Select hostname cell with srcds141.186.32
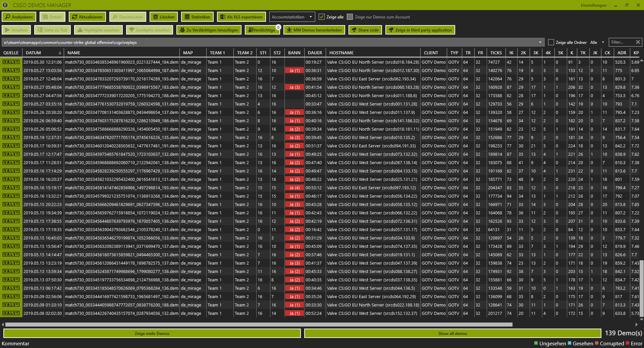The height and width of the screenshot is (348, 644). [x=373, y=121]
